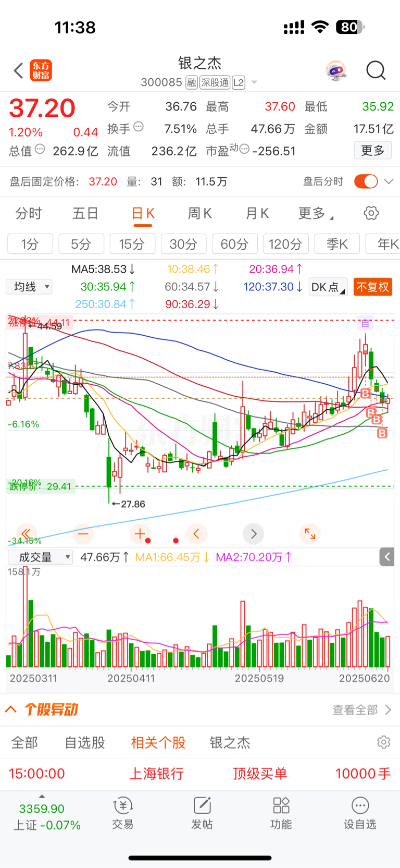This screenshot has width=400, height=868.
Task: Tap the 深股通 tag
Action: coord(215,82)
